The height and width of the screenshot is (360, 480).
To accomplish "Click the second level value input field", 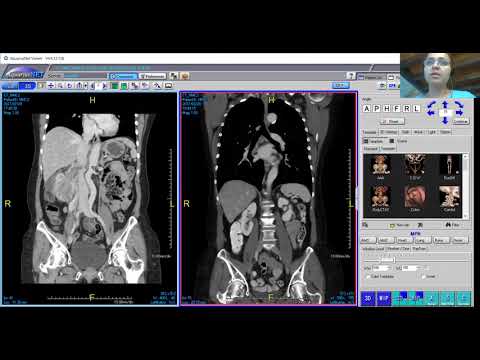I will [410, 268].
